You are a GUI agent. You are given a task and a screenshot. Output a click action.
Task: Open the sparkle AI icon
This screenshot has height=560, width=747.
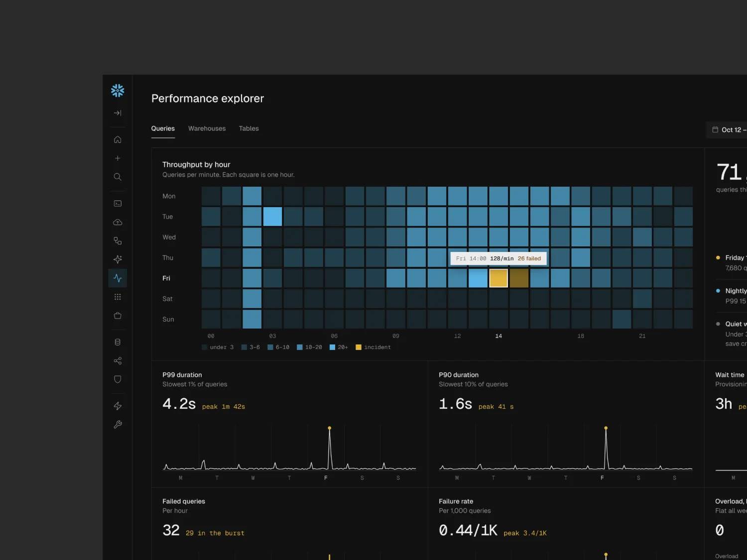click(x=118, y=259)
